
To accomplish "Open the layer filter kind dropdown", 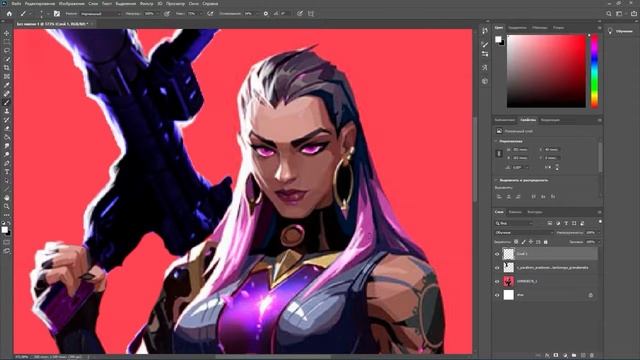I will coord(514,223).
